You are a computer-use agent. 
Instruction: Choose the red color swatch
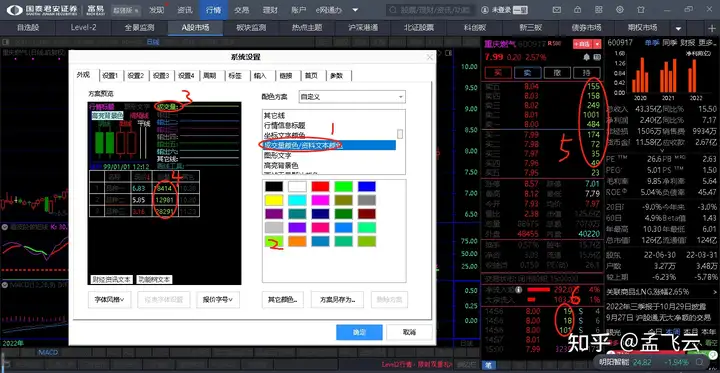pos(321,186)
